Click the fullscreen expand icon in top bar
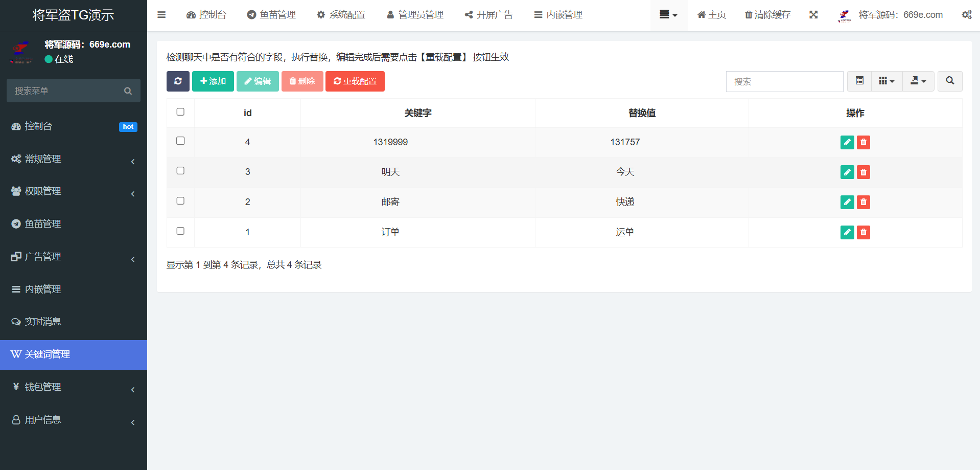 click(813, 15)
